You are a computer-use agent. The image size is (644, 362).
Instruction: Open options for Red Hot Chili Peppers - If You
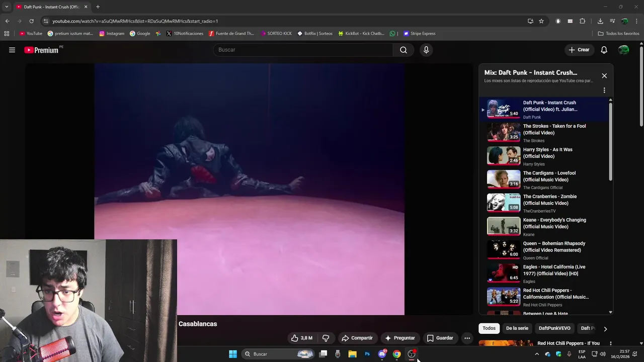(x=610, y=344)
